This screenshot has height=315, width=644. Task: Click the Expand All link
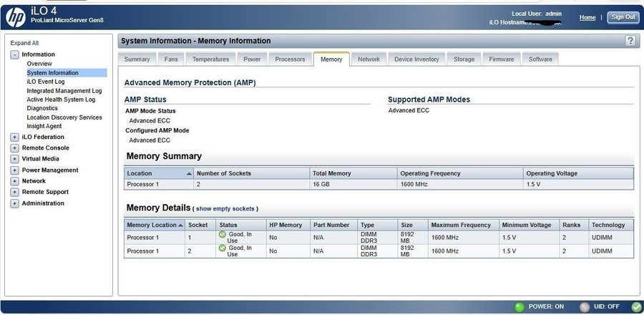pos(24,43)
